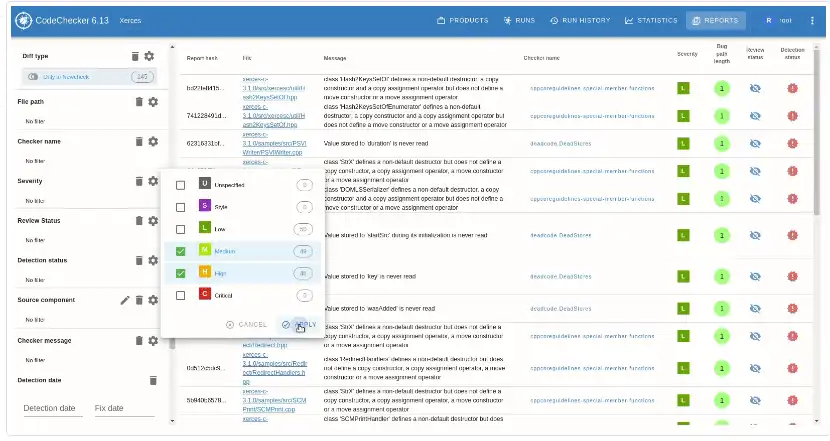Open Checker name filter gear settings

(x=153, y=141)
